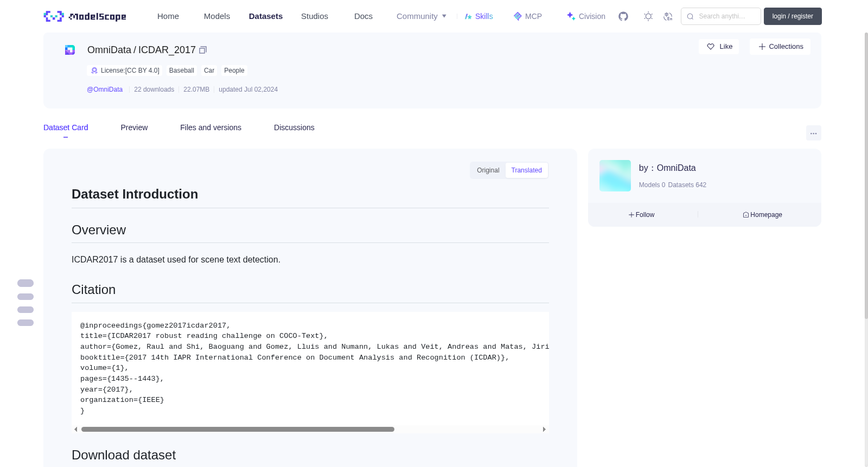868x467 pixels.
Task: Go to the Home menu item
Action: click(x=168, y=16)
